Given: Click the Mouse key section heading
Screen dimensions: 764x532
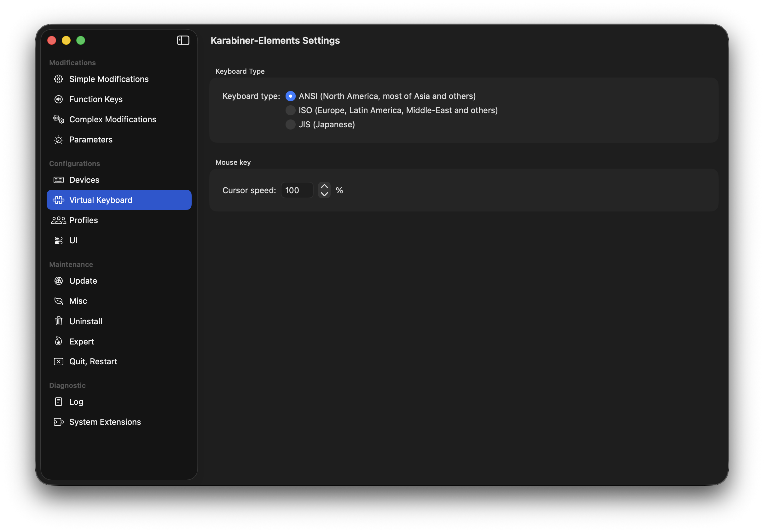Looking at the screenshot, I should pos(233,162).
